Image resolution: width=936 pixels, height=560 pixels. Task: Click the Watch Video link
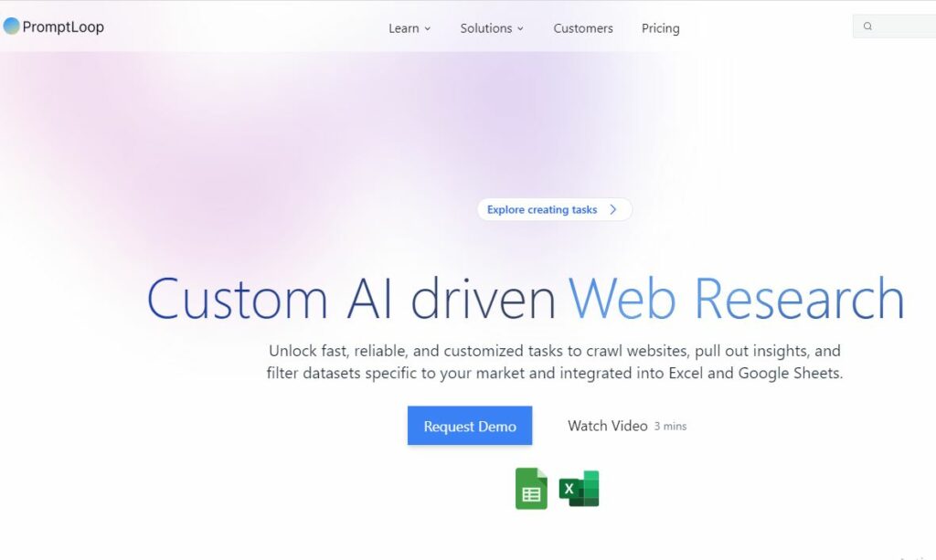tap(608, 426)
